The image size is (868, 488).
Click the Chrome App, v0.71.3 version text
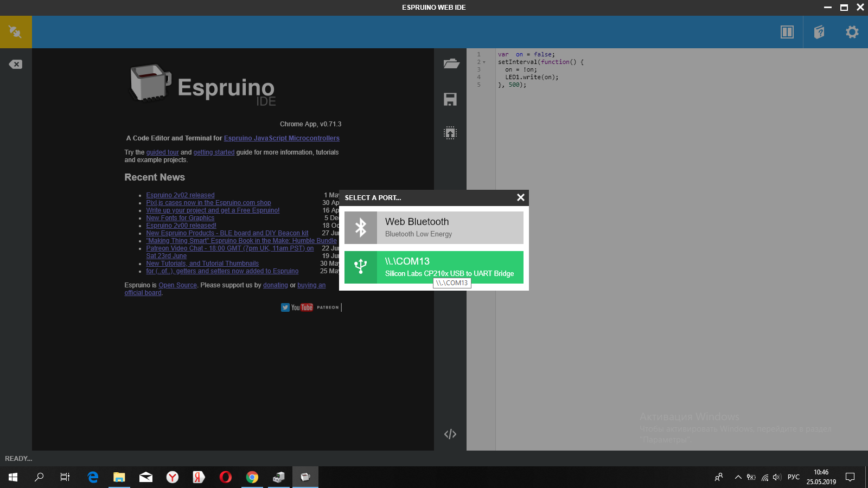(x=311, y=124)
